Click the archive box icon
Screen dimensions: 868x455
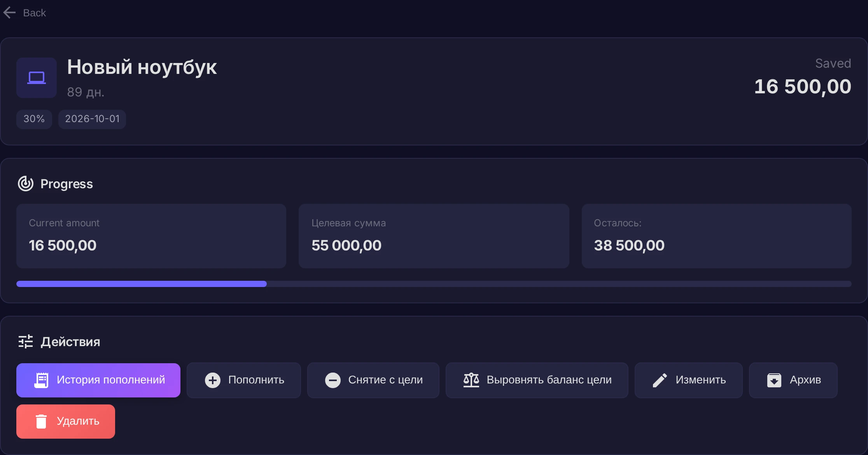pos(774,380)
